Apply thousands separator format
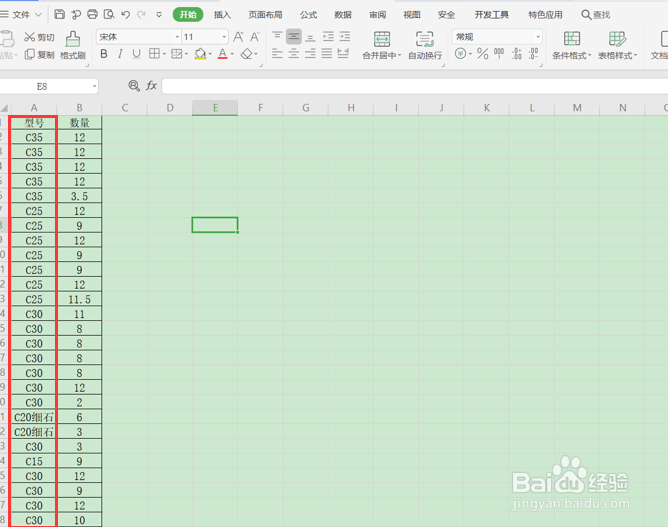 click(499, 54)
